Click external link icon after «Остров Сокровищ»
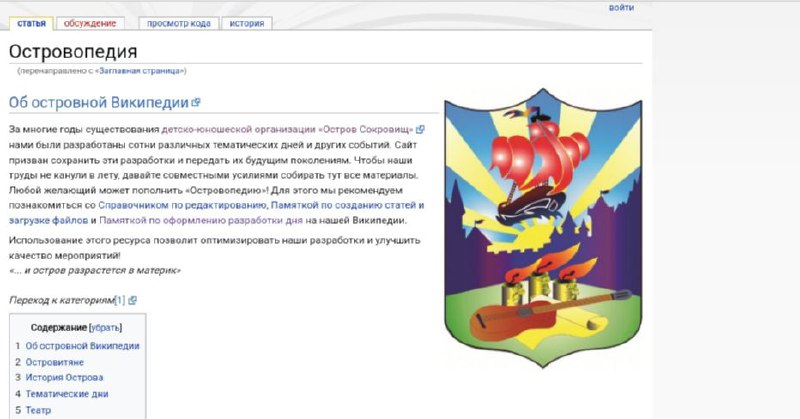The image size is (800, 419). click(x=420, y=130)
